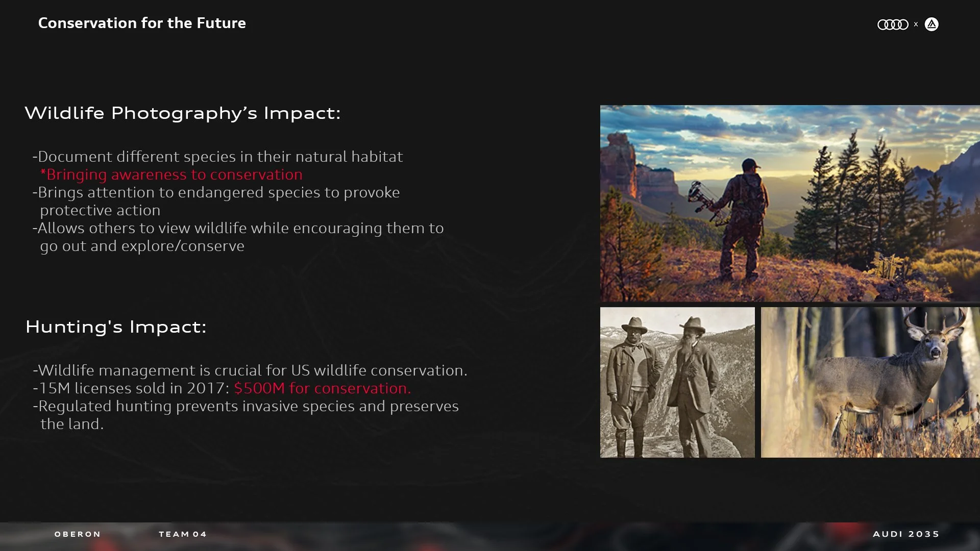Select the Wildlife Photography's Impact heading
Screen dimensions: 980x551
click(182, 113)
